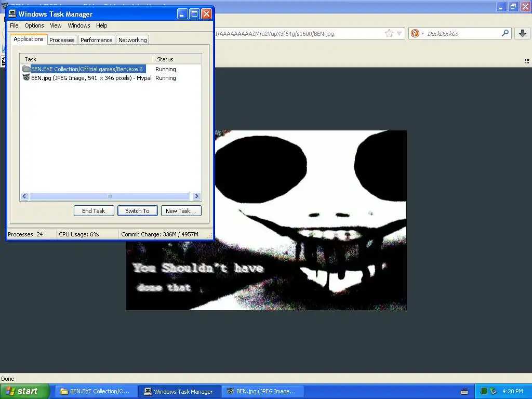Click the network connection tray icon
532x399 pixels.
(494, 391)
